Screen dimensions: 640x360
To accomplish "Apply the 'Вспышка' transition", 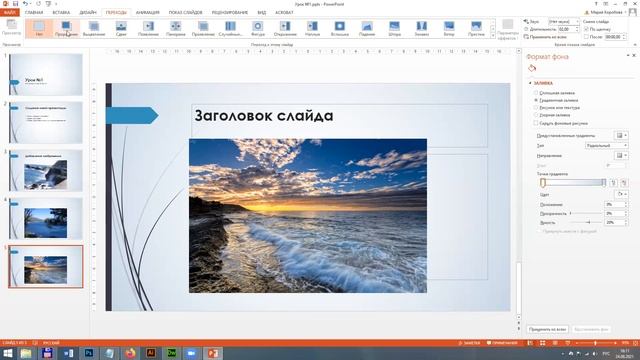I will coord(340,29).
